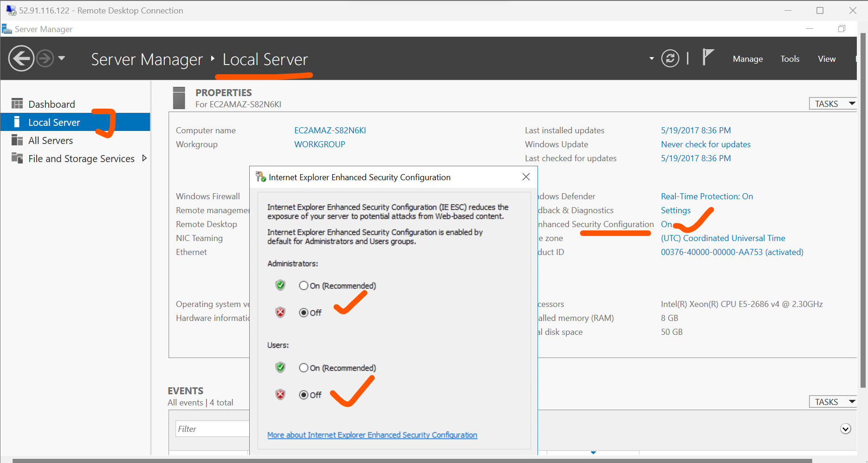Click Never check for updates link
The height and width of the screenshot is (463, 868).
pyautogui.click(x=706, y=144)
